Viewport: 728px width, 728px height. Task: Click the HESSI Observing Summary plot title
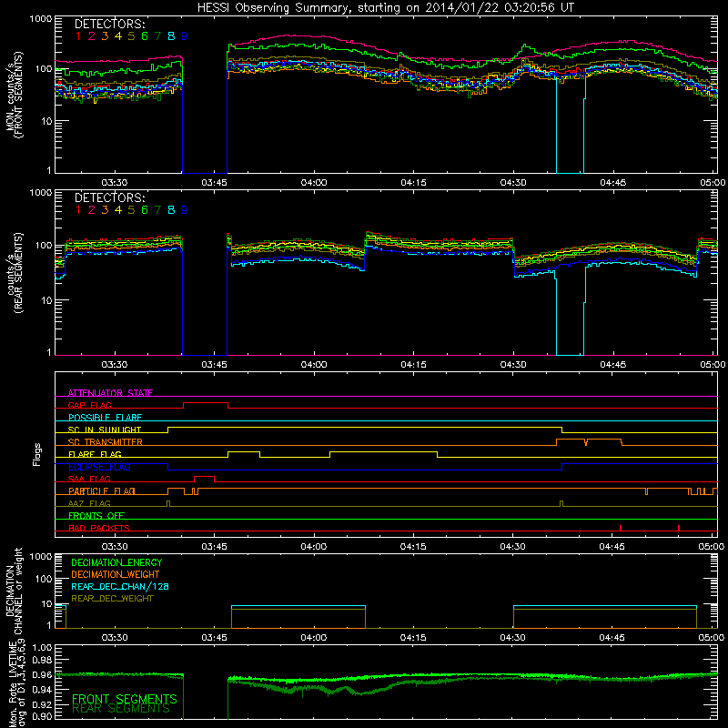click(x=386, y=7)
